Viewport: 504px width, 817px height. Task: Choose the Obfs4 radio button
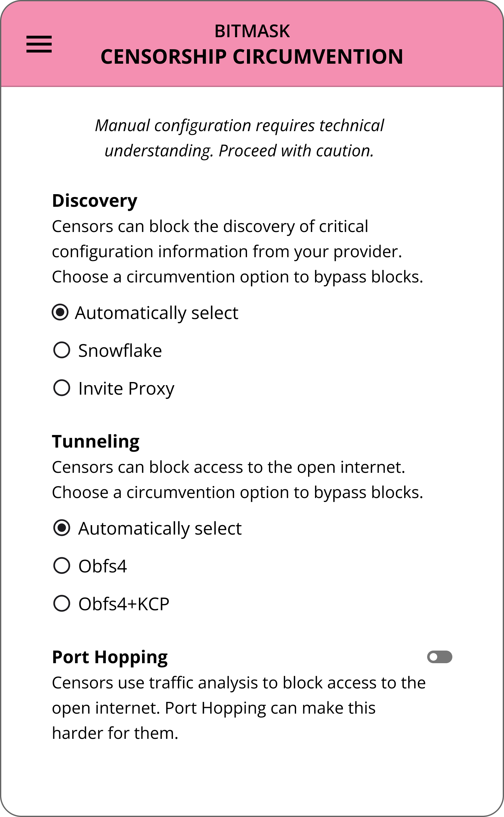(x=62, y=566)
